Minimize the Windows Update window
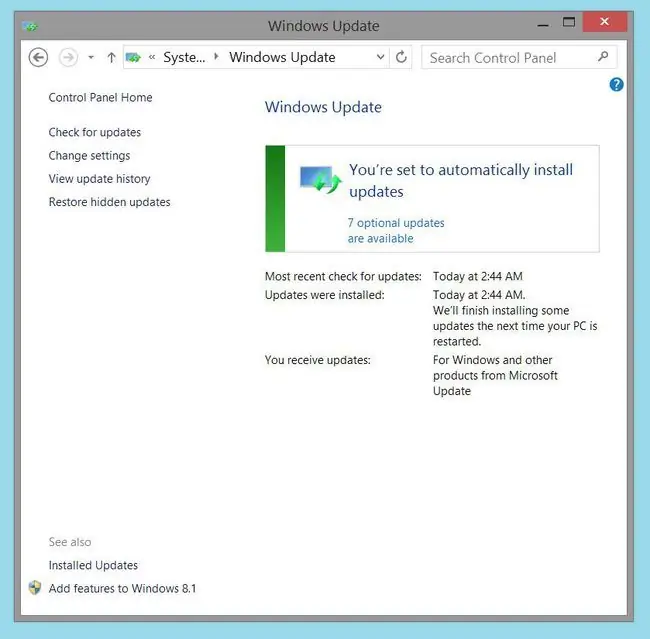 [x=543, y=24]
